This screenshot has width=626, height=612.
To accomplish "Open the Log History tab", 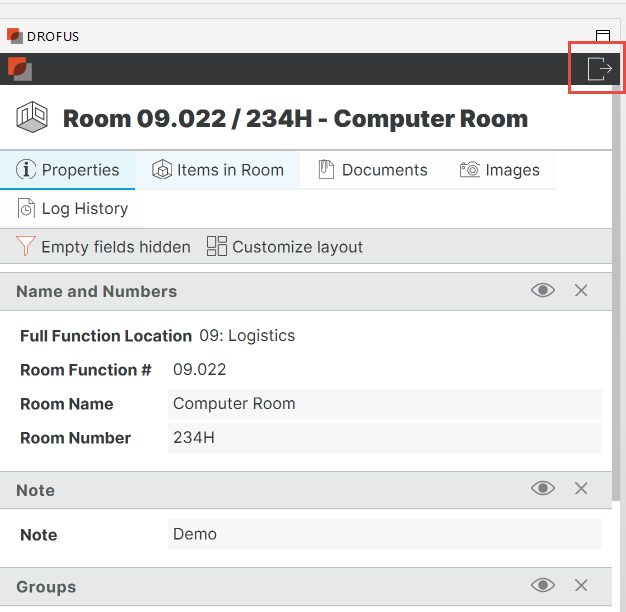I will pyautogui.click(x=73, y=208).
